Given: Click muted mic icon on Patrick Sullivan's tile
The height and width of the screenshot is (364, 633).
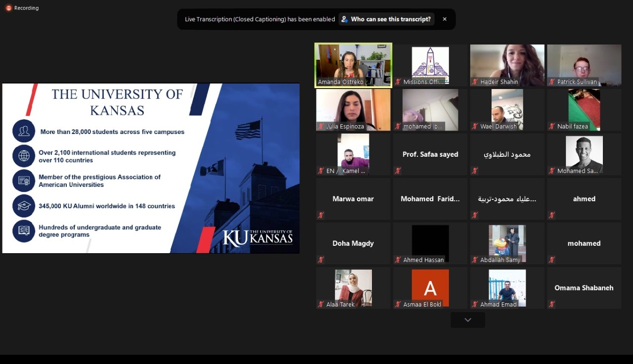Looking at the screenshot, I should [552, 82].
